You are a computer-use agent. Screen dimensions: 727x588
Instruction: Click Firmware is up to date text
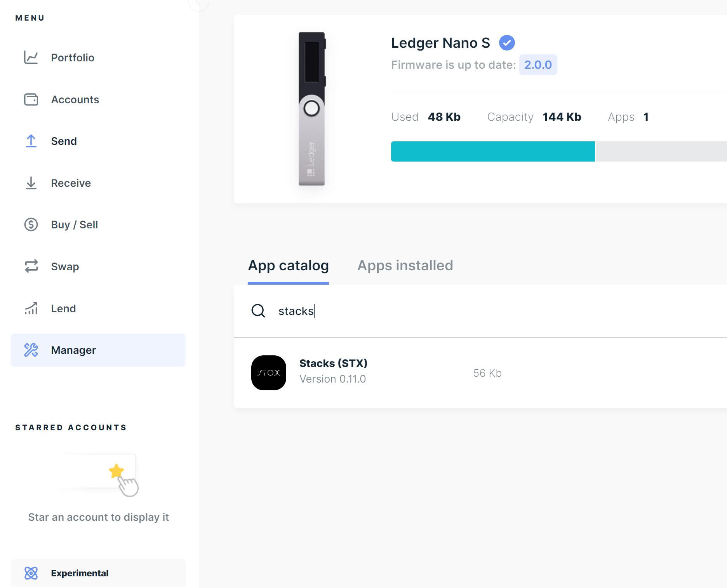click(x=453, y=65)
